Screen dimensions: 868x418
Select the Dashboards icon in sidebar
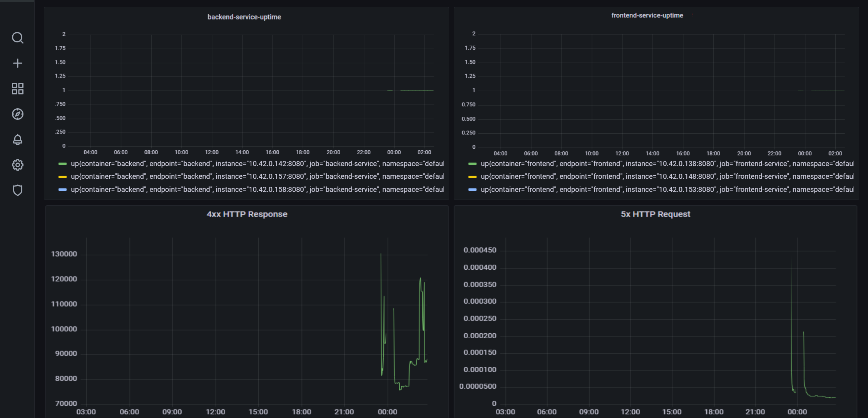[18, 89]
